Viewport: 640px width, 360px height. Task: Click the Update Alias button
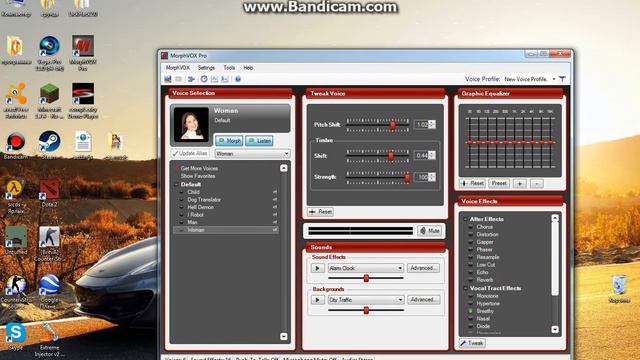click(x=191, y=153)
